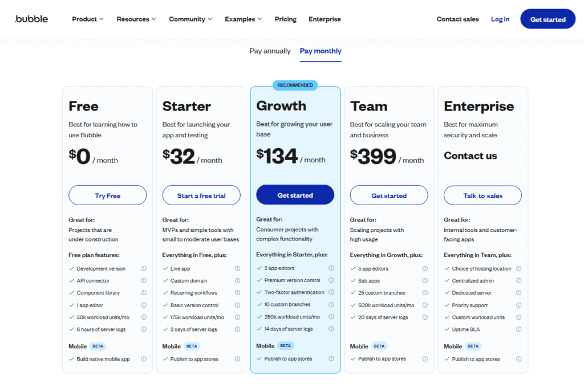Switch billing to Pay annually
The width and height of the screenshot is (584, 392).
click(270, 51)
